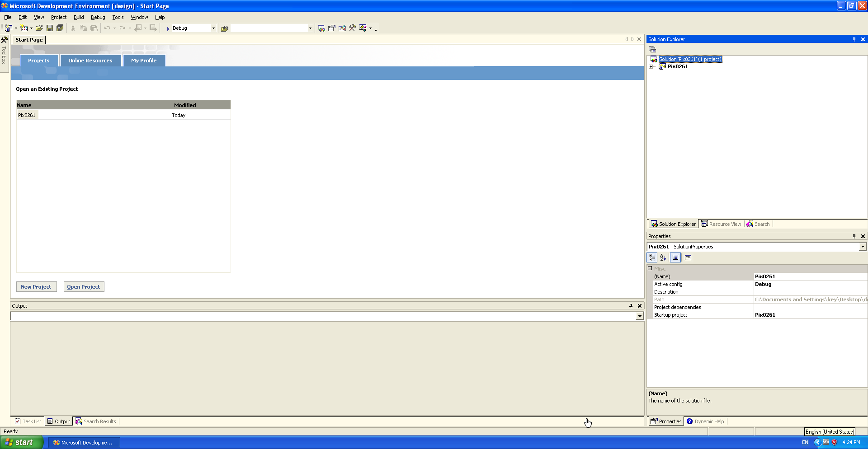
Task: Click the EN language indicator in the tray
Action: click(805, 442)
